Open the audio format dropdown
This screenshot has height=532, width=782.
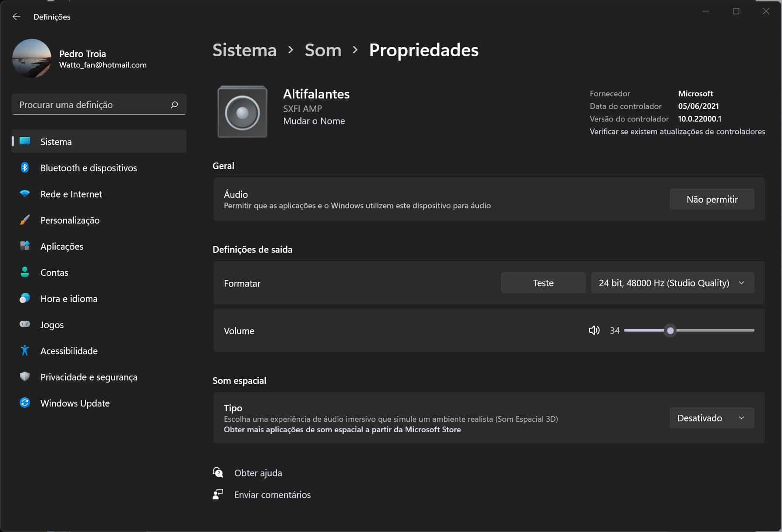coord(672,283)
